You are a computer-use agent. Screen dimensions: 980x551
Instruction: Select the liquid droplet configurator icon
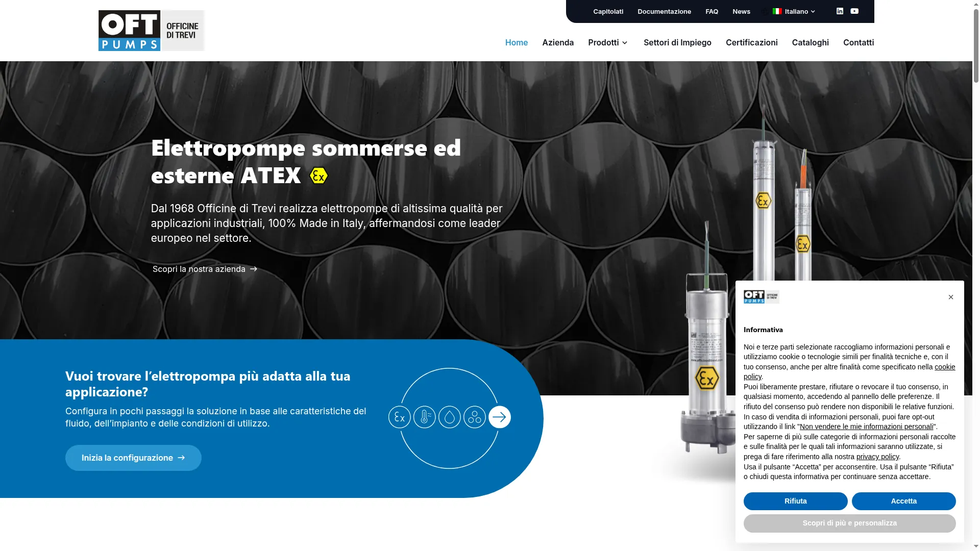(450, 417)
